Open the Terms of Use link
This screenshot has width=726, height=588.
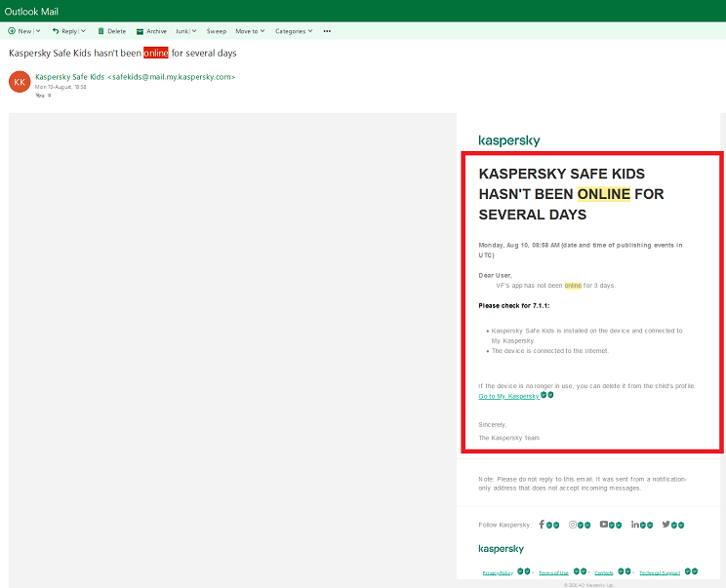pyautogui.click(x=553, y=572)
